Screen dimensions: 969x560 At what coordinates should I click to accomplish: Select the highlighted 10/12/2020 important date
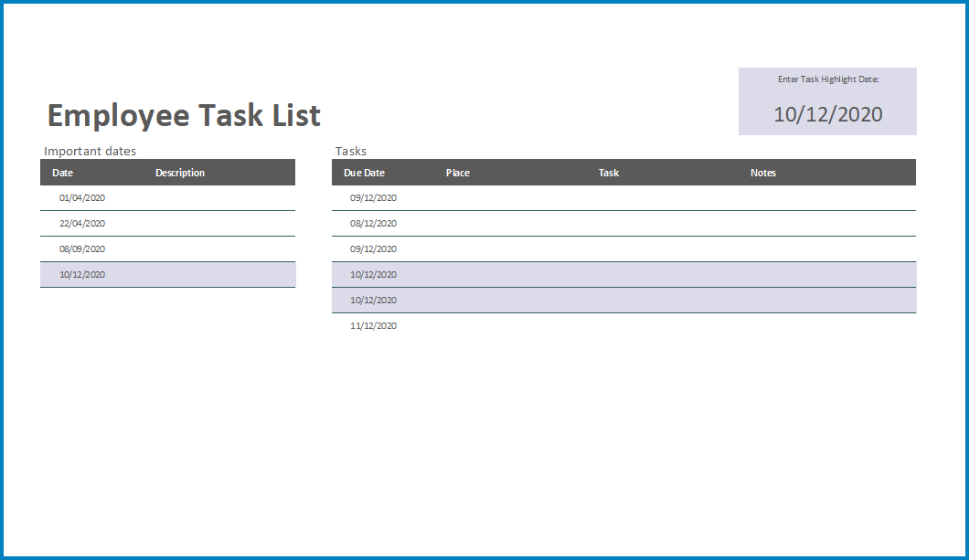point(81,274)
